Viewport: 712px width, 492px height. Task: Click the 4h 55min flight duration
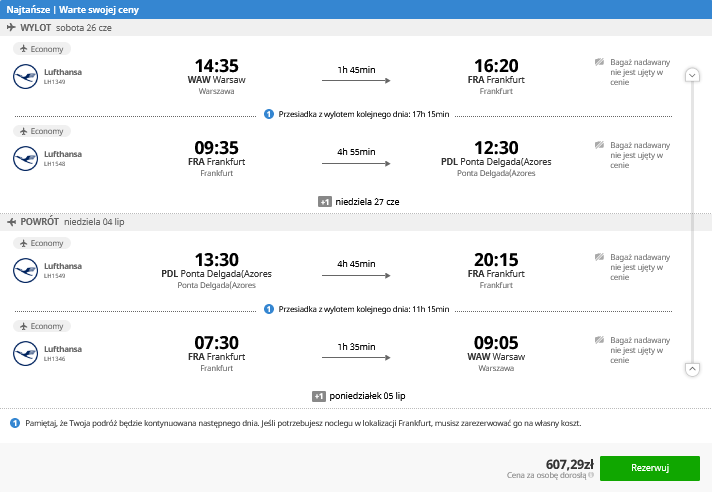(x=356, y=152)
